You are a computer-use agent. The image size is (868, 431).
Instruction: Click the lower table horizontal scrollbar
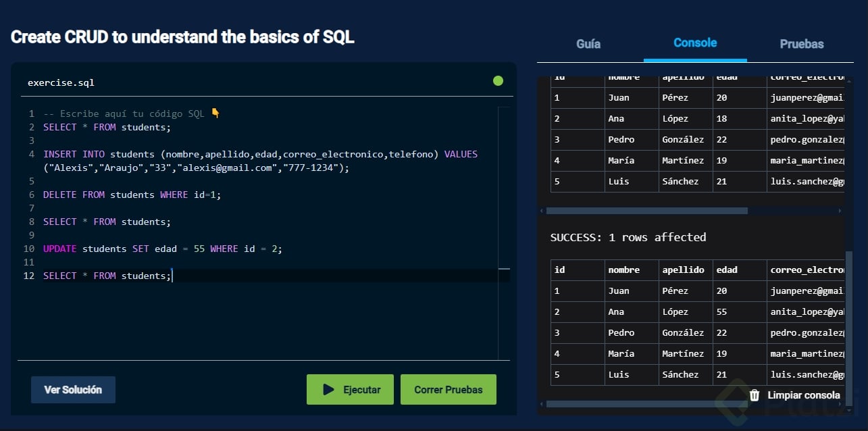click(x=648, y=404)
